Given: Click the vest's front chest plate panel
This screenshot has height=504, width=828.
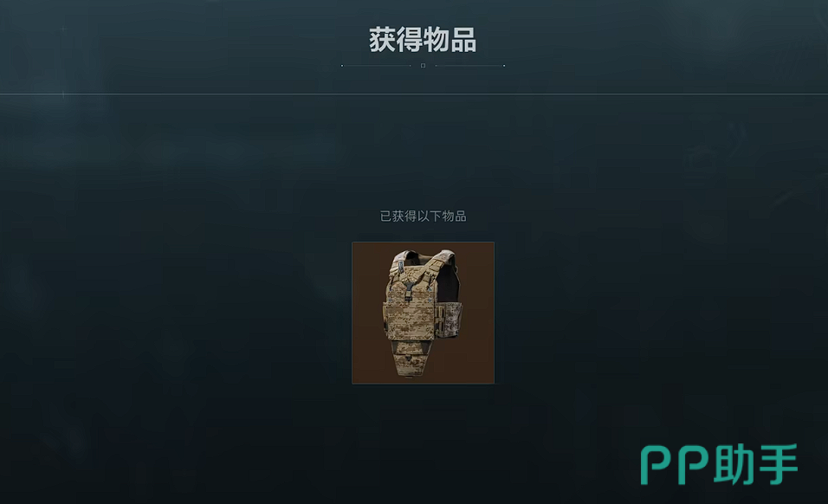Looking at the screenshot, I should pyautogui.click(x=411, y=321).
